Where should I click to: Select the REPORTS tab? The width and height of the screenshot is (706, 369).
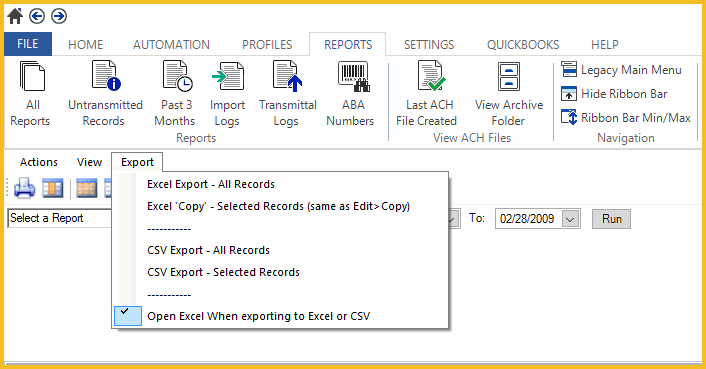tap(348, 45)
